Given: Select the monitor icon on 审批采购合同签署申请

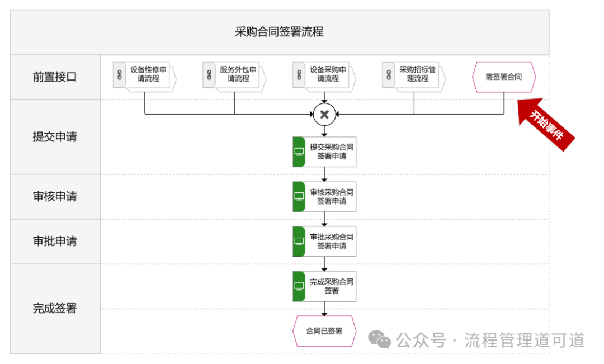Looking at the screenshot, I should (298, 241).
